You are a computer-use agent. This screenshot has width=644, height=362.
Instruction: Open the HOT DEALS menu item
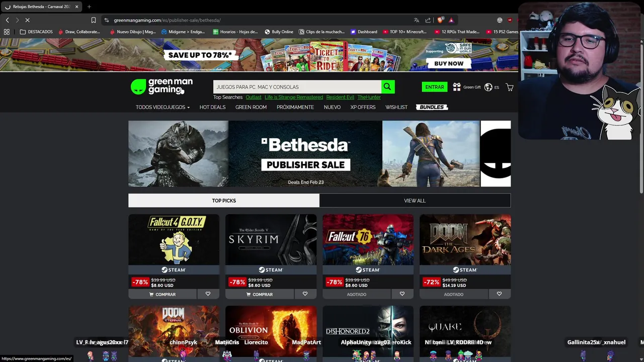[x=212, y=107]
